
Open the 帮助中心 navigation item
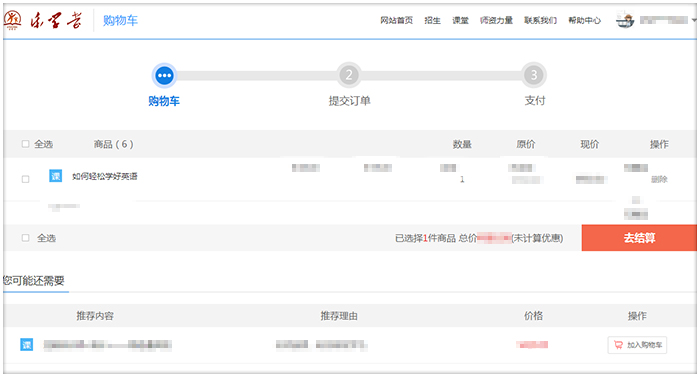click(584, 20)
